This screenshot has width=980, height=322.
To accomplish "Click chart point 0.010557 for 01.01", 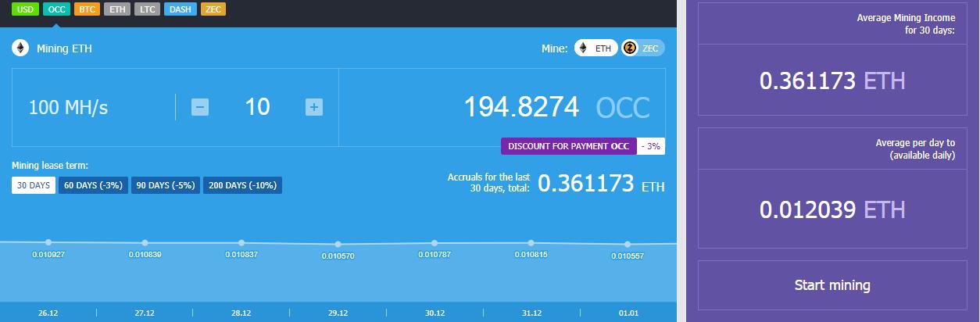I will tap(628, 245).
